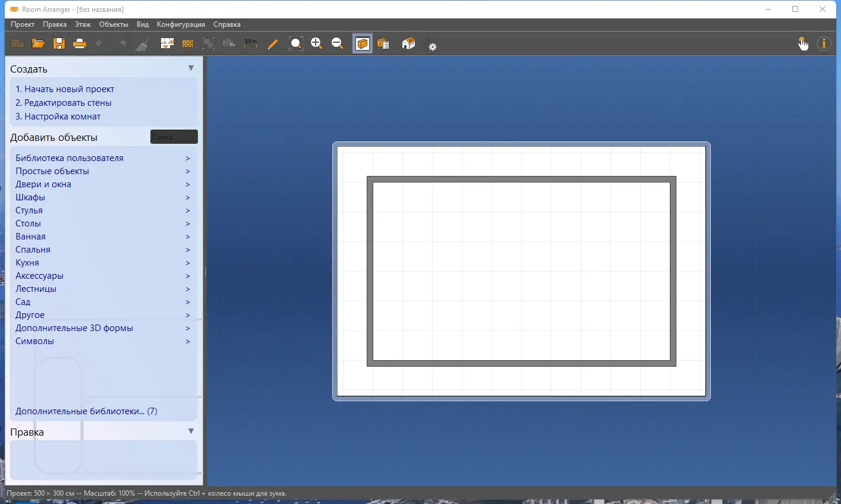Expand Дополнительные 3D формы category
The width and height of the screenshot is (841, 504).
[x=103, y=328]
